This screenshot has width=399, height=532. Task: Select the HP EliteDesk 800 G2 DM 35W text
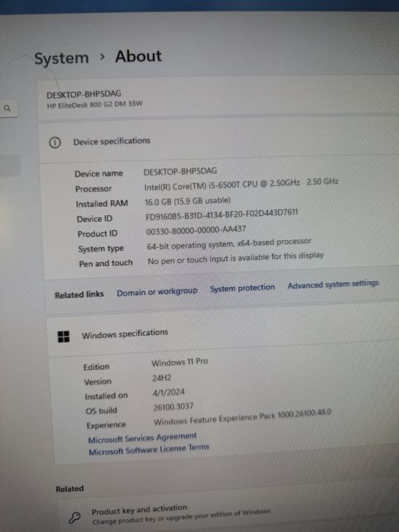tap(95, 105)
